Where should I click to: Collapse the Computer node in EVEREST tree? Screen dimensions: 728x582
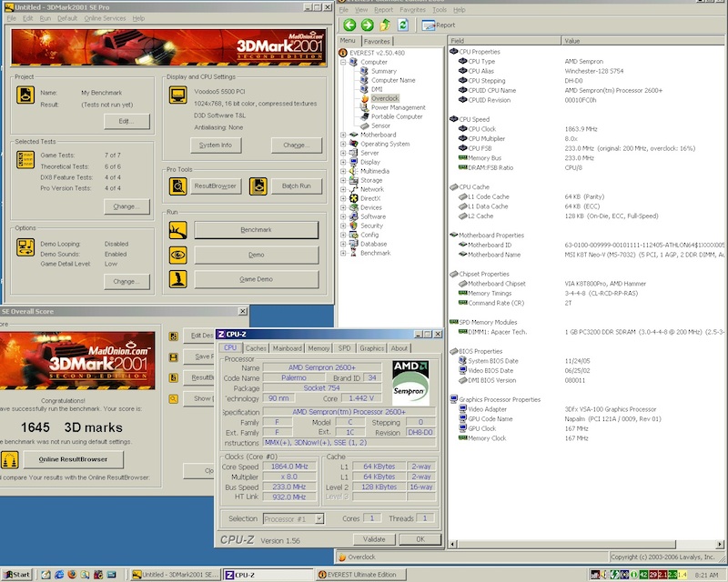343,62
